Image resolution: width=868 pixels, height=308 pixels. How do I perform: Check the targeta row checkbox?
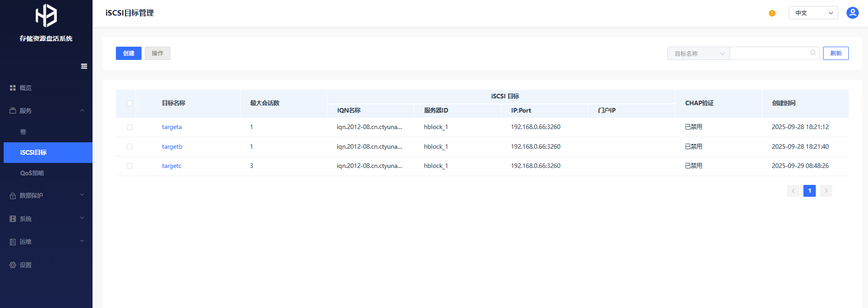point(130,127)
